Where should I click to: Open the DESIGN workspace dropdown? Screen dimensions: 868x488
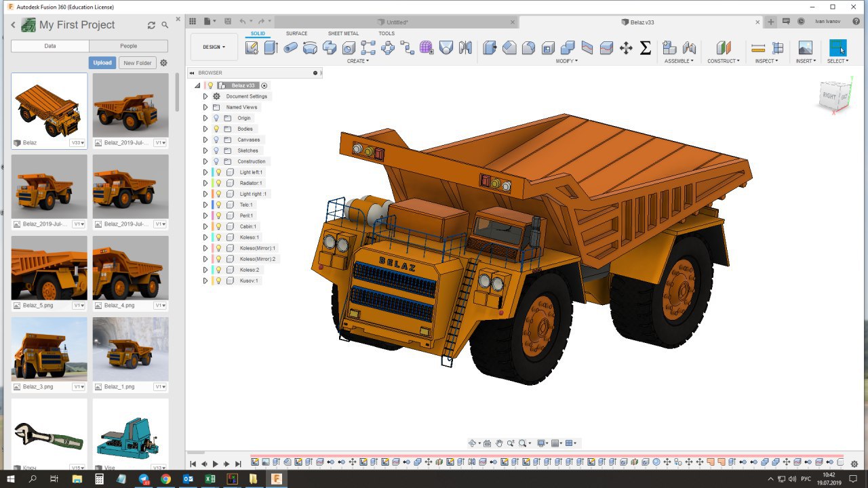(214, 47)
